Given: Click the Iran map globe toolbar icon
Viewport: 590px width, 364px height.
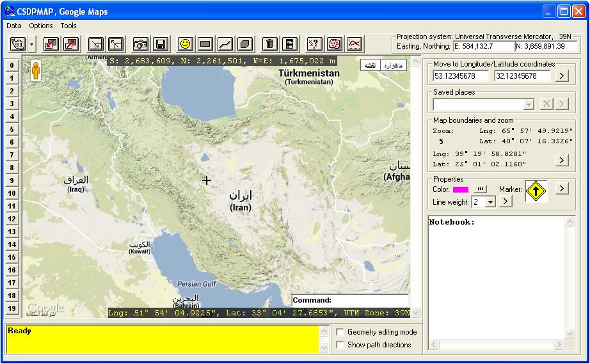Looking at the screenshot, I should (18, 44).
